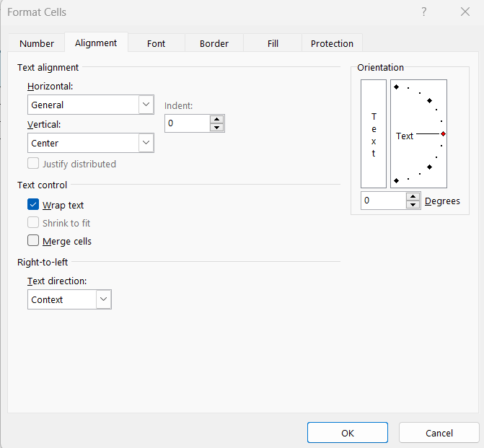Screen dimensions: 484x448
Task: Enable the Merge cells checkbox
Action: tap(33, 240)
